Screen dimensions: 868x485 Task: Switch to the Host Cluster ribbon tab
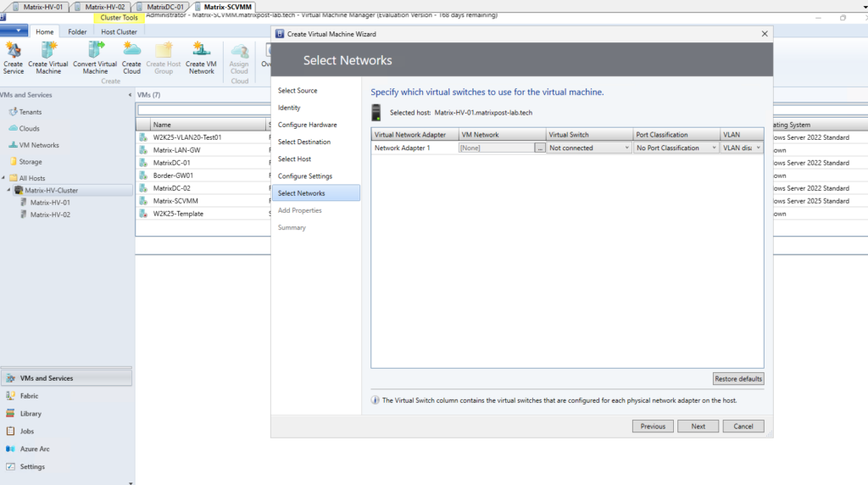coord(119,32)
